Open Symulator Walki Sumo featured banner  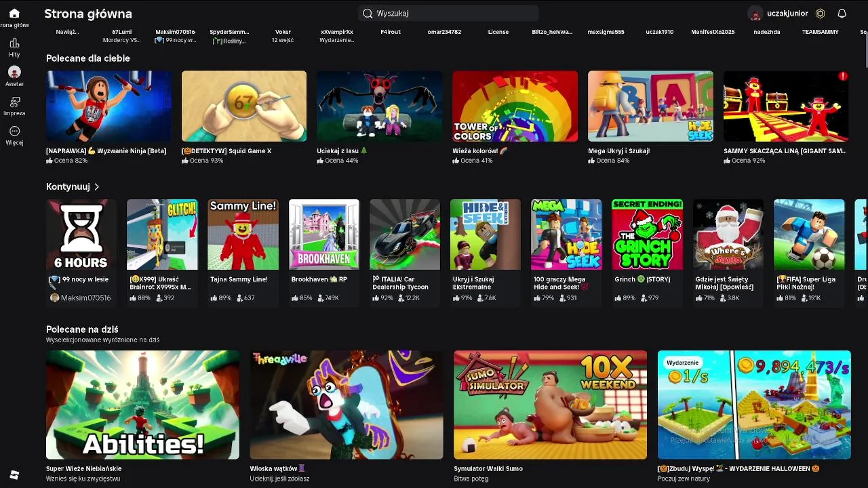coord(550,405)
